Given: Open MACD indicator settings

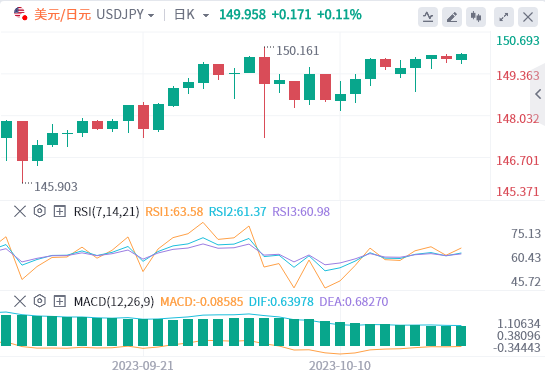Looking at the screenshot, I should coord(40,301).
